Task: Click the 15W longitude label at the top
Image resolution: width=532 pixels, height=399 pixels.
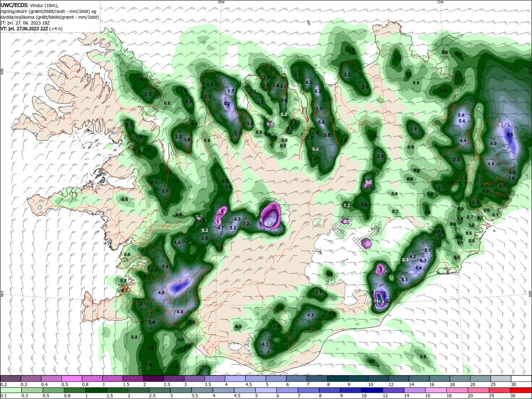Action: 440,2
